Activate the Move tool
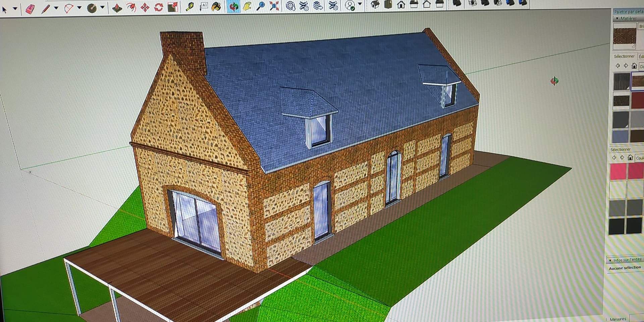 point(145,7)
